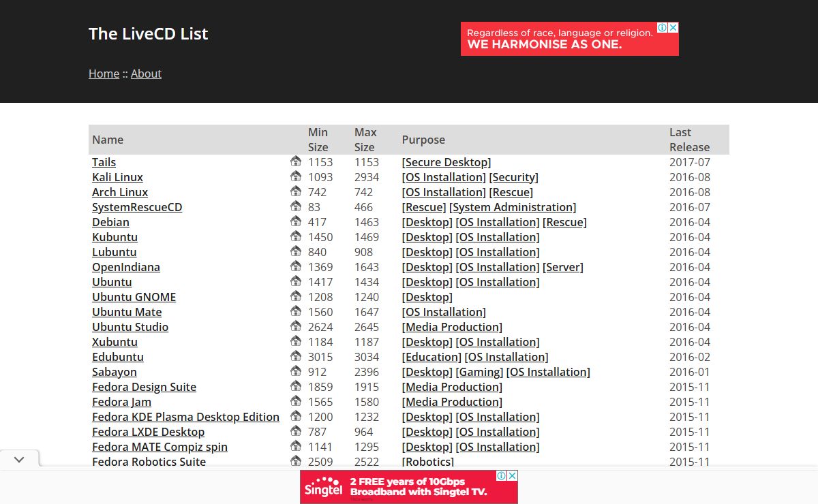Close the Singtel ad with its X icon
Screen dimensions: 818x504
(513, 475)
